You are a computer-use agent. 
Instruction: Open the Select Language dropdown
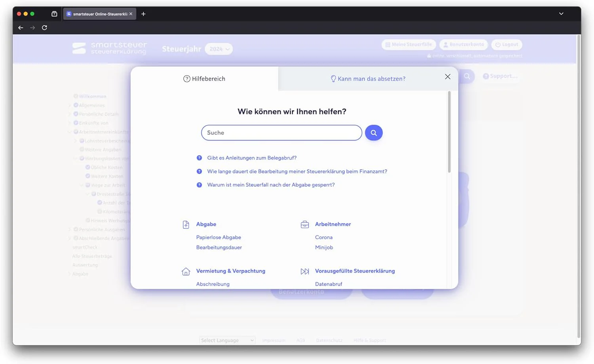point(227,340)
